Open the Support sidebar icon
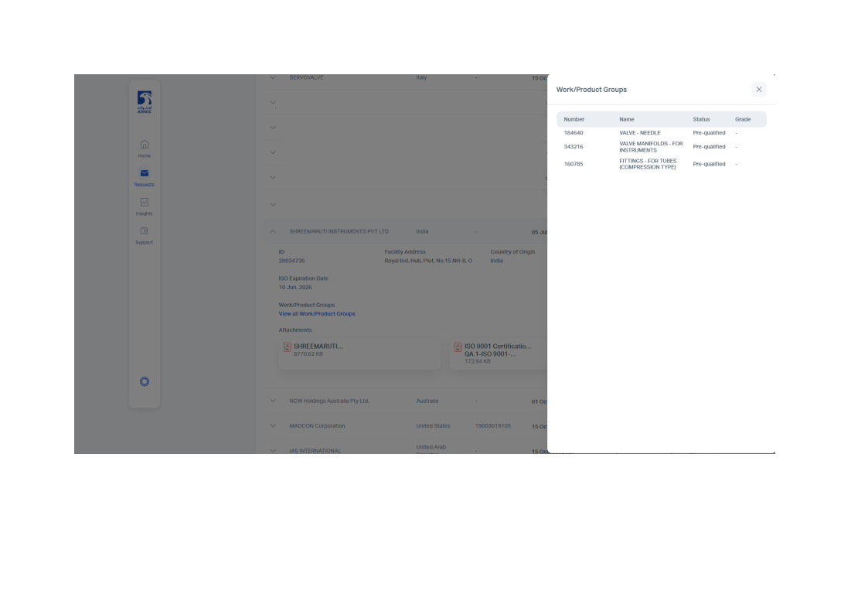The height and width of the screenshot is (614, 868). click(144, 231)
